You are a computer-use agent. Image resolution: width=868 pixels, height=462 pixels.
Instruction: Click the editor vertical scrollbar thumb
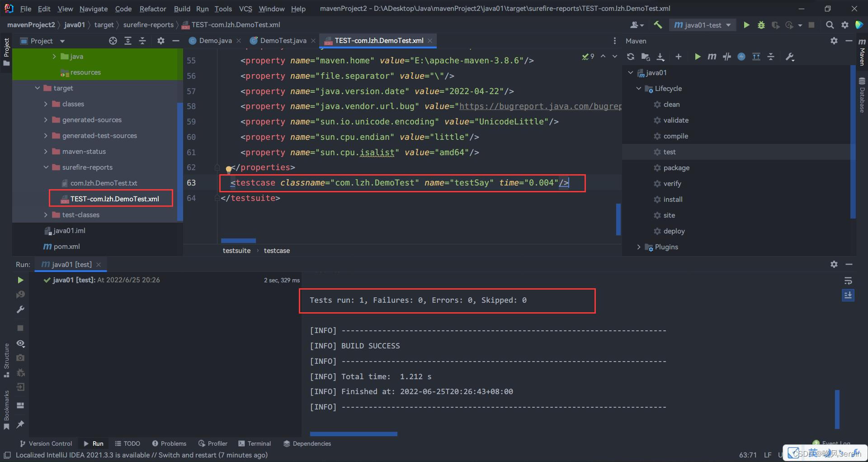618,219
